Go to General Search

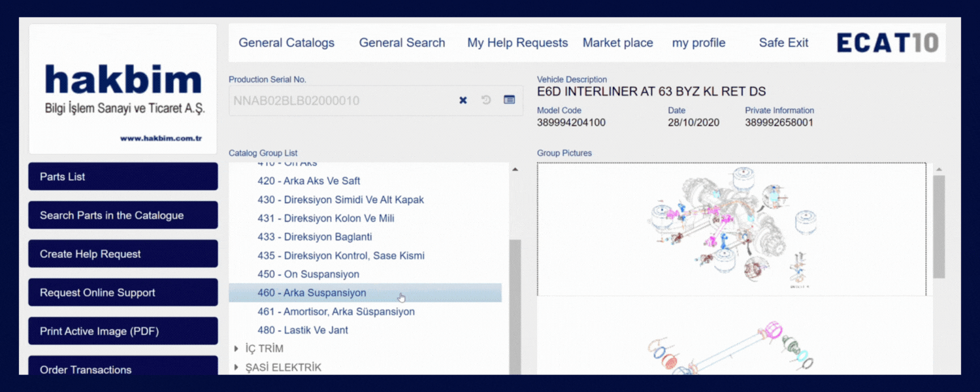tap(402, 43)
